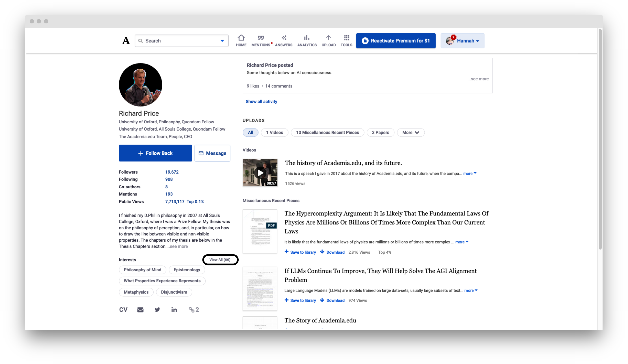Show all activity link
This screenshot has width=628, height=364.
point(261,101)
